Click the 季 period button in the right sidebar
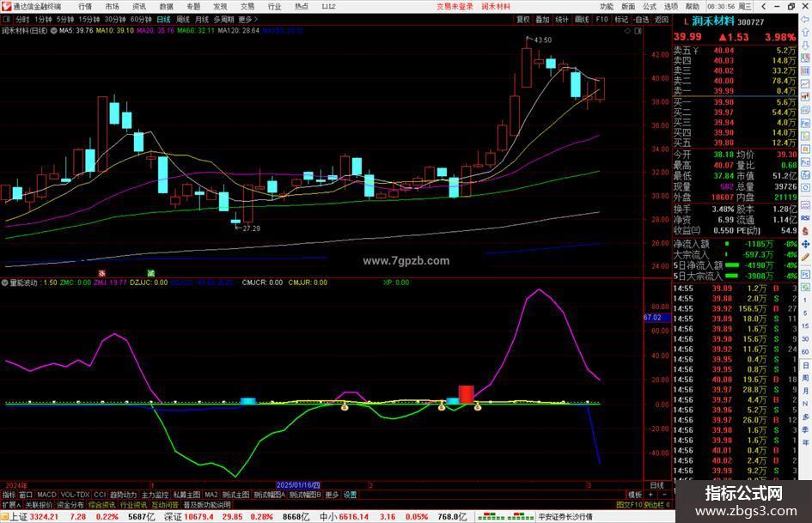The height and width of the screenshot is (523, 812). click(x=805, y=429)
